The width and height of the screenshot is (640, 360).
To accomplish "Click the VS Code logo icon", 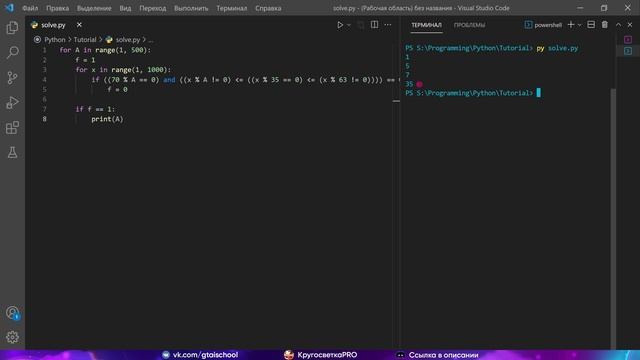I will pyautogui.click(x=9, y=8).
